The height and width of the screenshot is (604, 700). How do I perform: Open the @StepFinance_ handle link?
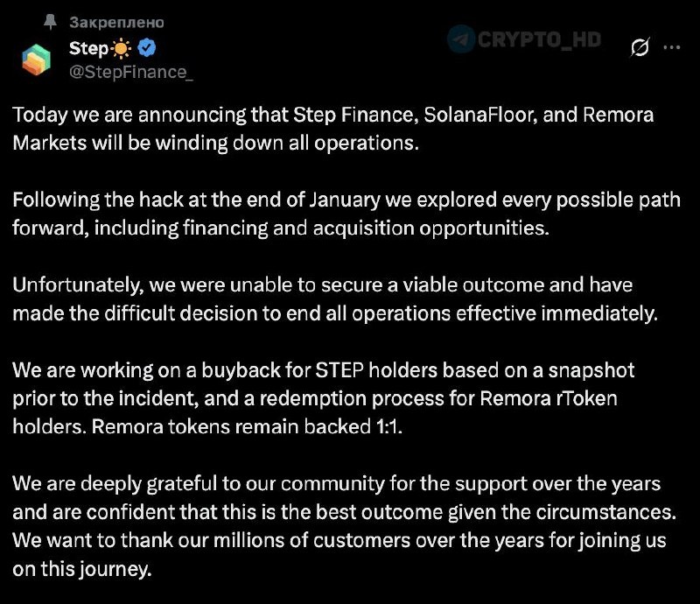click(131, 72)
